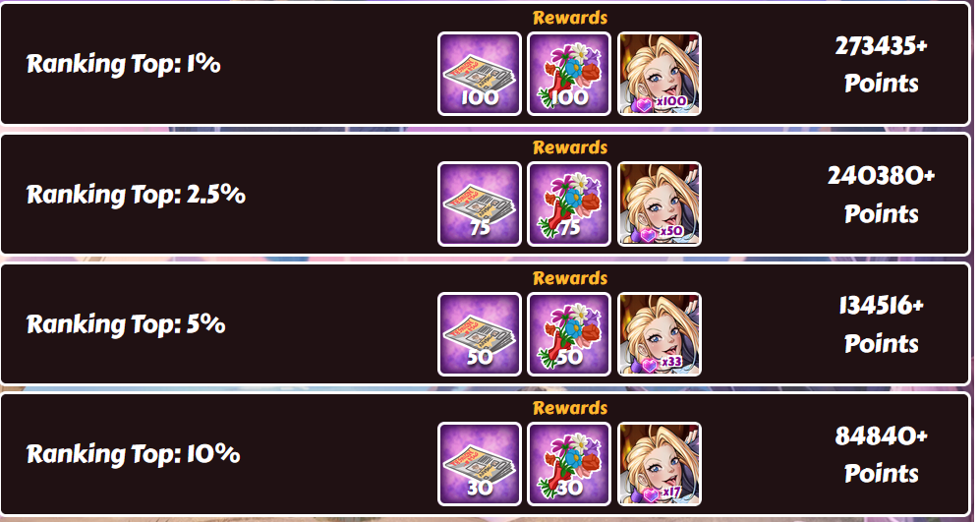The width and height of the screenshot is (980, 522).
Task: Click the newspaper reward icon with 100
Action: (480, 74)
